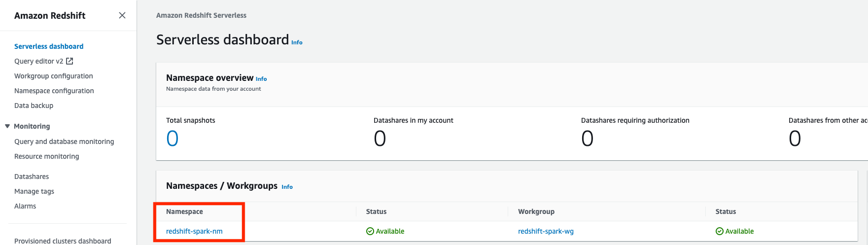Open namespace redshift-spark-nm
Screen dimensions: 868x245
[194, 231]
